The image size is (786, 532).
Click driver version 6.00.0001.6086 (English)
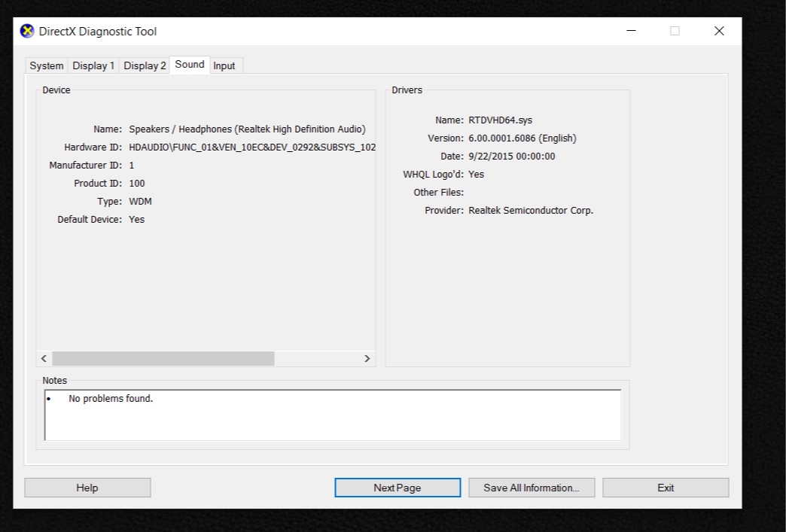[x=522, y=138]
